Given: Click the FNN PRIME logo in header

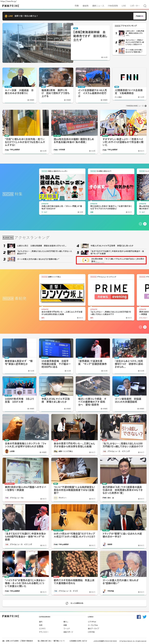Looking at the screenshot, I should pyautogui.click(x=11, y=6).
